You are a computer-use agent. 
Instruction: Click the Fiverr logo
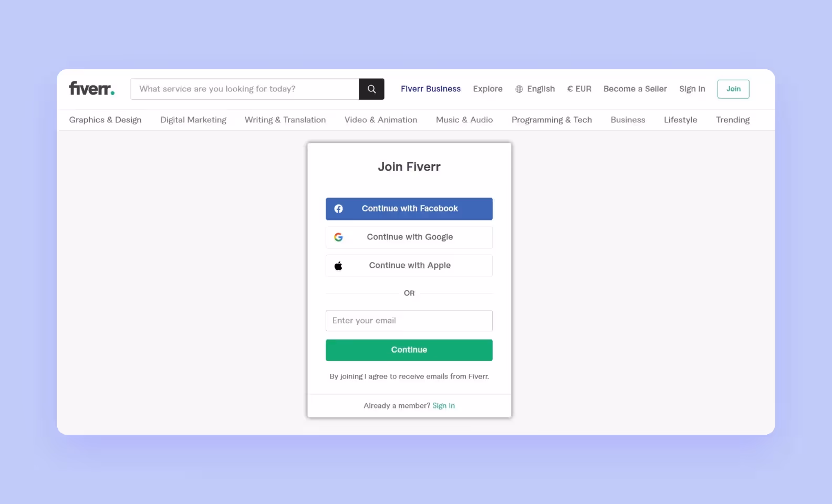click(x=92, y=88)
